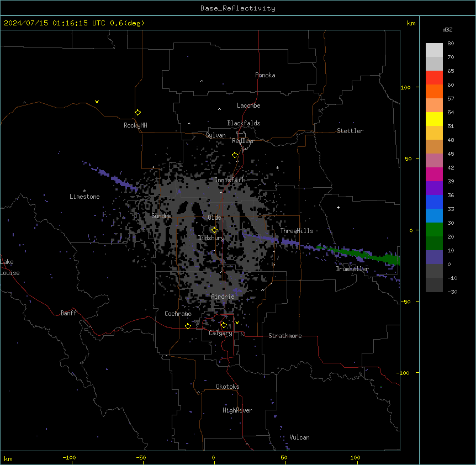The width and height of the screenshot is (476, 465).
Task: Pick the red 60-65 dBZ legend swatch
Action: (434, 78)
